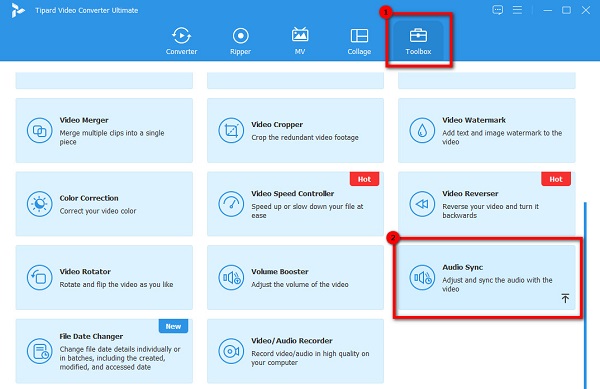Click the Video Reverser rewind icon
This screenshot has width=600, height=389.
click(422, 204)
